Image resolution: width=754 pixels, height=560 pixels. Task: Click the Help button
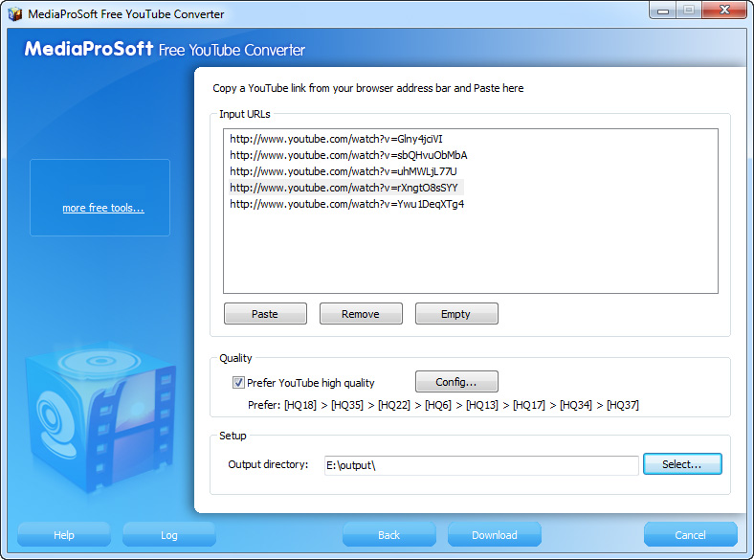tap(64, 534)
